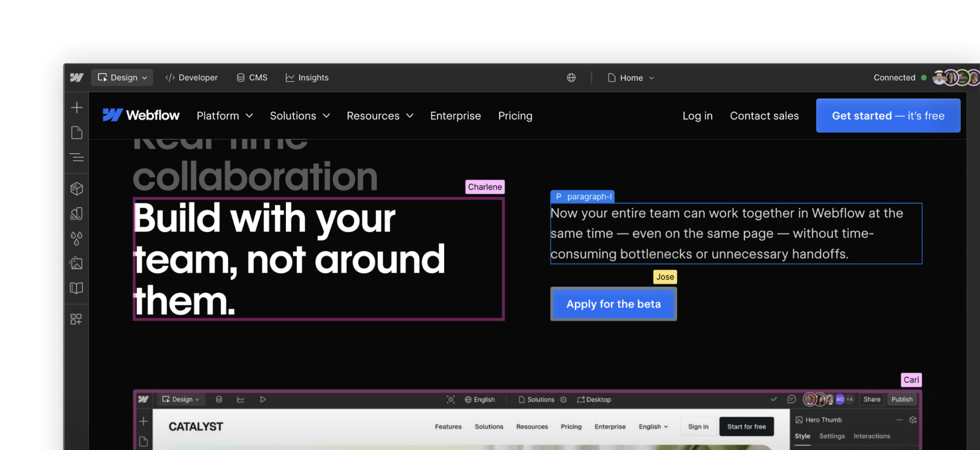Click the Publish button in embedded toolbar
This screenshot has height=450, width=980.
[902, 399]
